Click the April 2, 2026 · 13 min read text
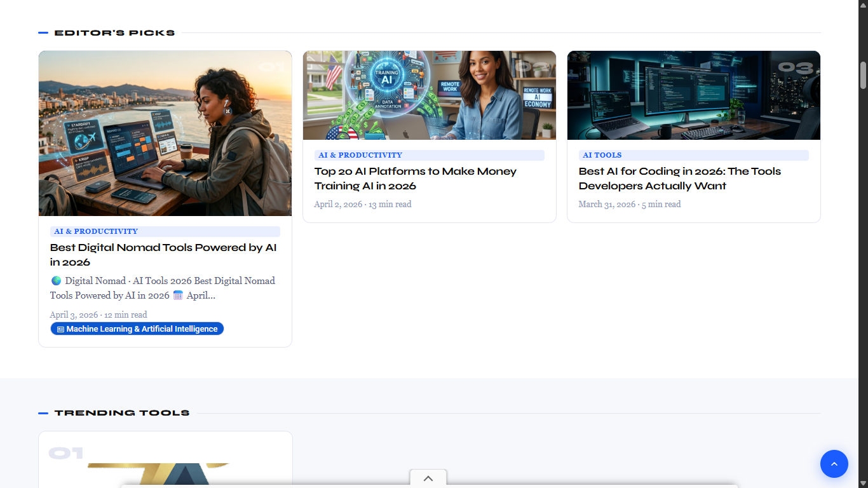 pyautogui.click(x=363, y=204)
